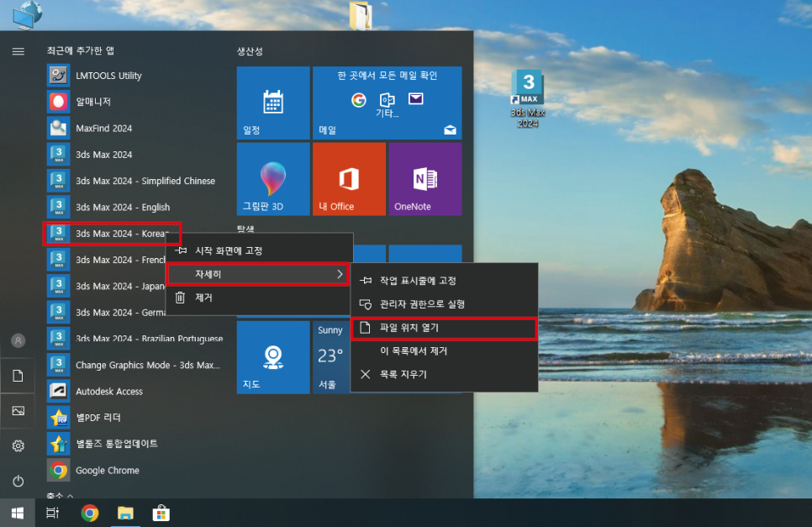
Task: Open the weather tile showing Sunny 23°
Action: pyautogui.click(x=331, y=357)
